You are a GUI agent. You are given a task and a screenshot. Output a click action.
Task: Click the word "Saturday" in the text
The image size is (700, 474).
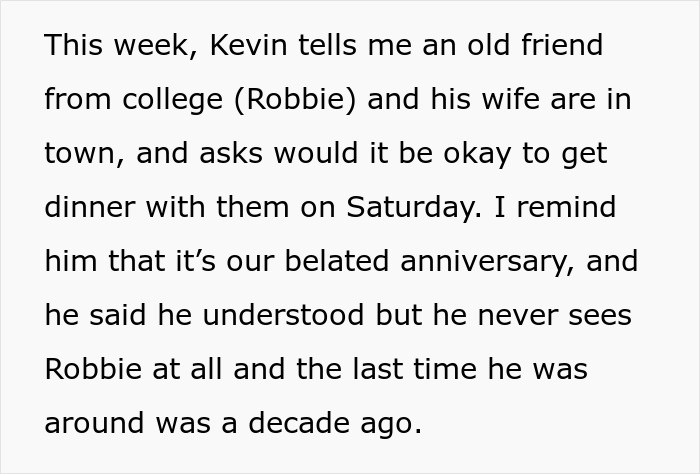click(414, 208)
